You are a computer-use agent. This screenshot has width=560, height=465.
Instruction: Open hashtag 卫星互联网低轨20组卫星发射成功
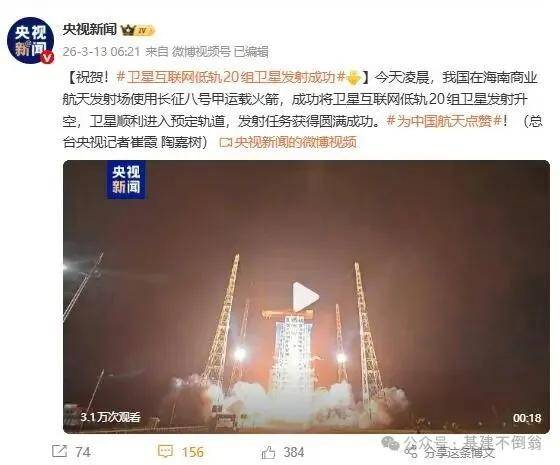(231, 78)
